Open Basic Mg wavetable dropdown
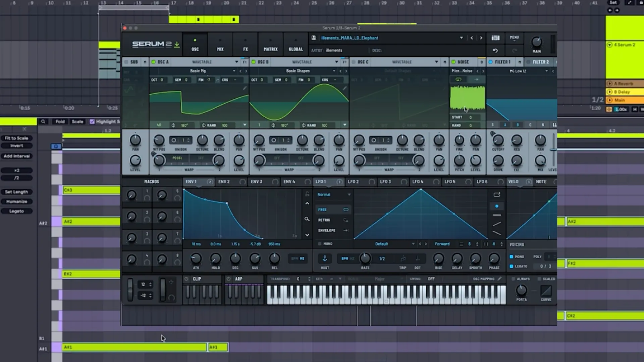644x362 pixels. click(x=234, y=71)
